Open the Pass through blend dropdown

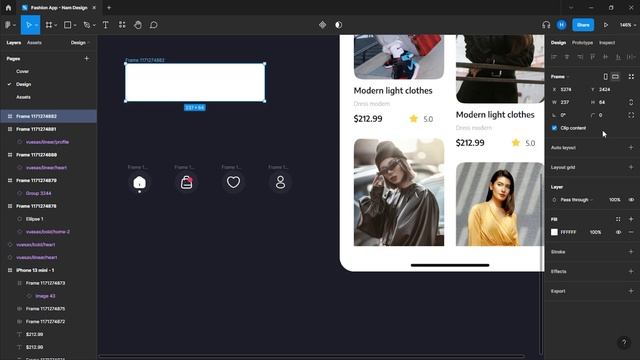tap(577, 200)
